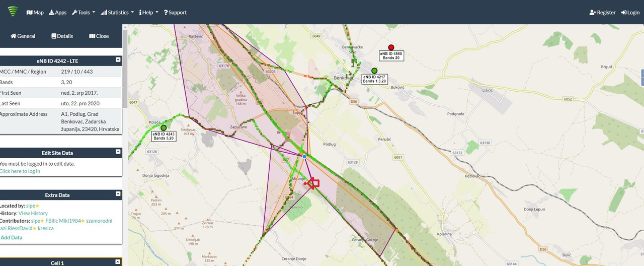Select the green eNB ID 4217 tower marker
Screen dimensions: 644x266
374,71
